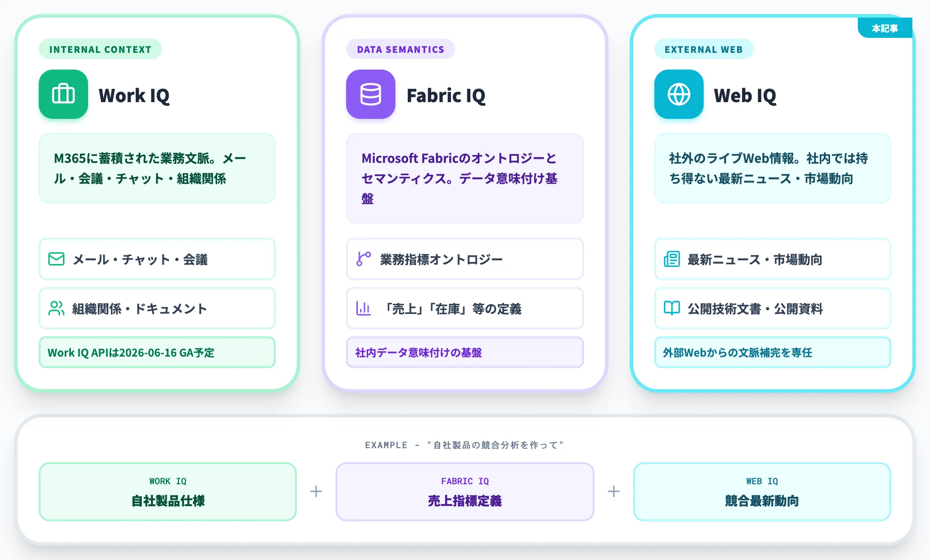This screenshot has height=560, width=930.
Task: Click the FABRIC IQ 売上指標定義 example box
Action: pyautogui.click(x=465, y=491)
